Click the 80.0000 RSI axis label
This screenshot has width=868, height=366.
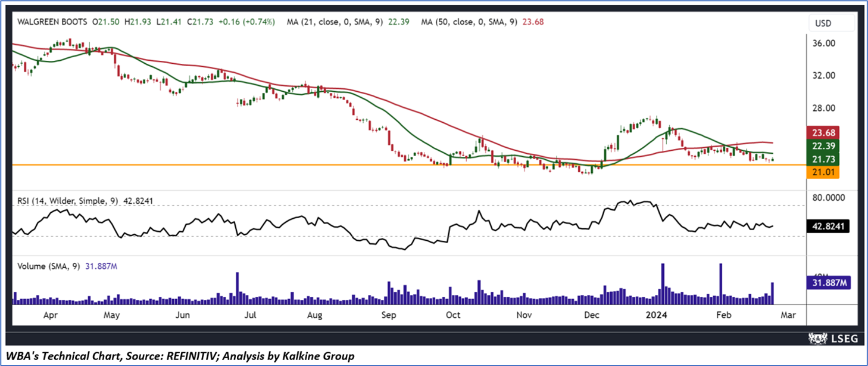tap(828, 197)
